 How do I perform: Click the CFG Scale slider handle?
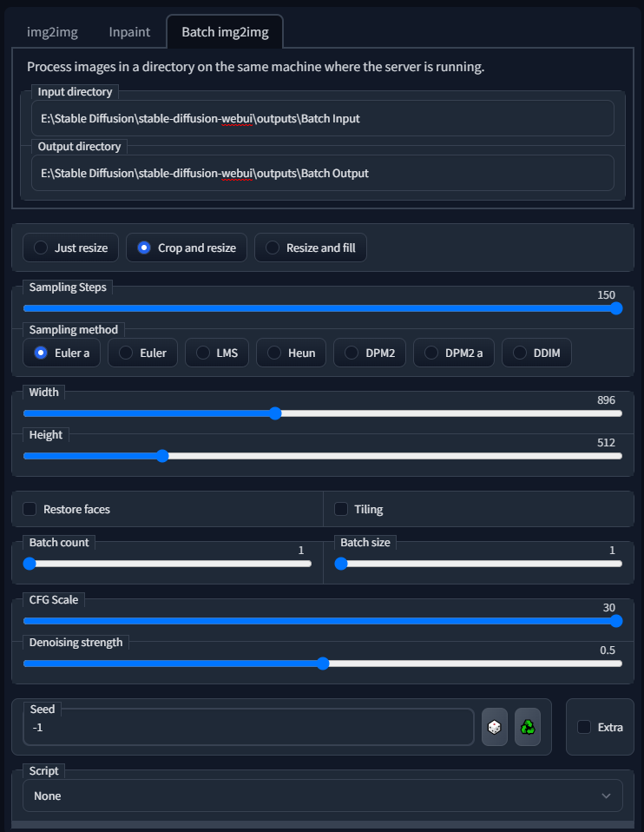pos(616,621)
